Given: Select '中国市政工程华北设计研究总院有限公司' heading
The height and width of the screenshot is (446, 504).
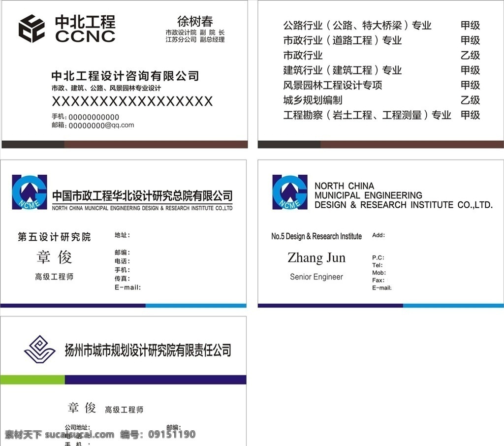Looking at the screenshot, I should click(142, 195).
